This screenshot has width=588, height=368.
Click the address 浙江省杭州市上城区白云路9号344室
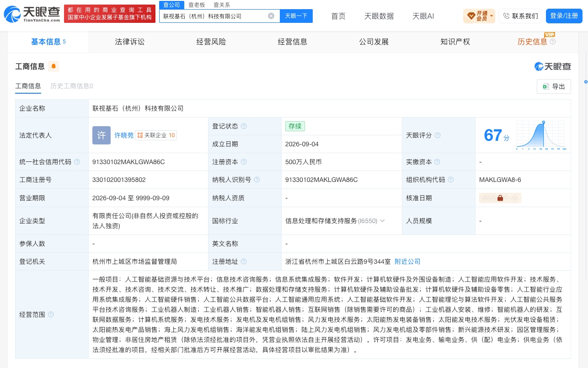pos(338,261)
